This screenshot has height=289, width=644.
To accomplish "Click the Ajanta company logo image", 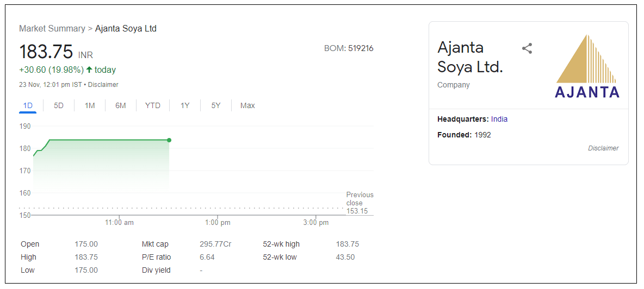I will 586,66.
